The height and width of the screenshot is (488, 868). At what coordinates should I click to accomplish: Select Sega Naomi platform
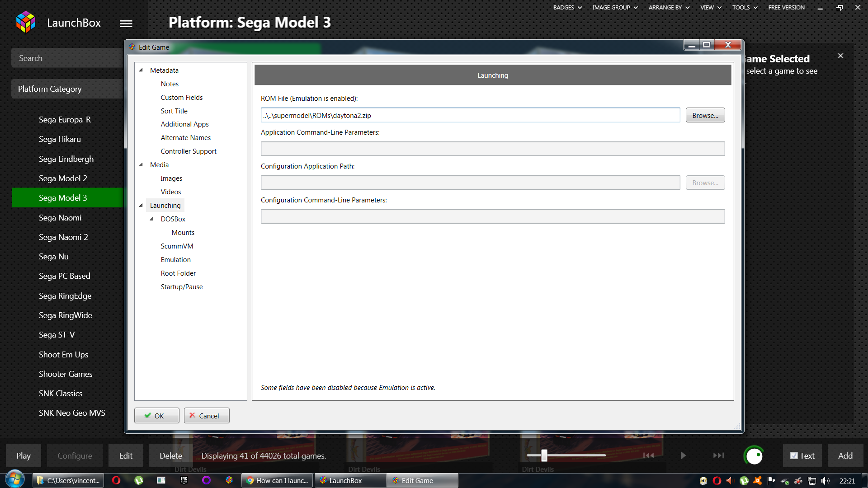pyautogui.click(x=60, y=218)
